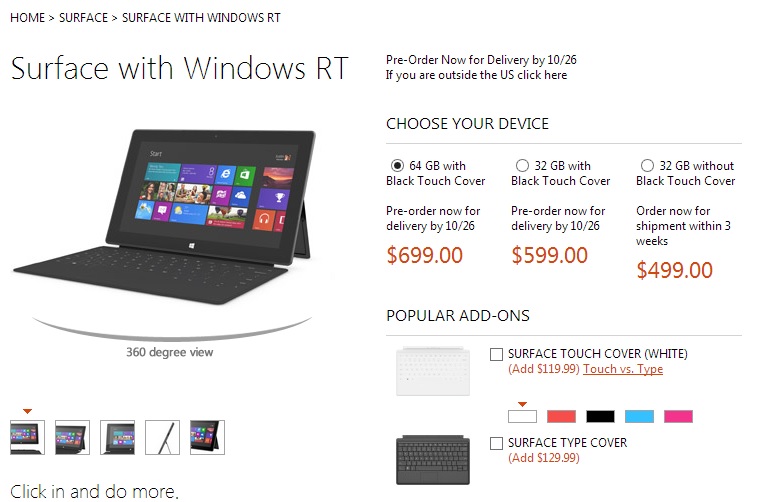The height and width of the screenshot is (502, 763).
Task: Pick the cyan Touch Cover color swatch
Action: click(639, 416)
